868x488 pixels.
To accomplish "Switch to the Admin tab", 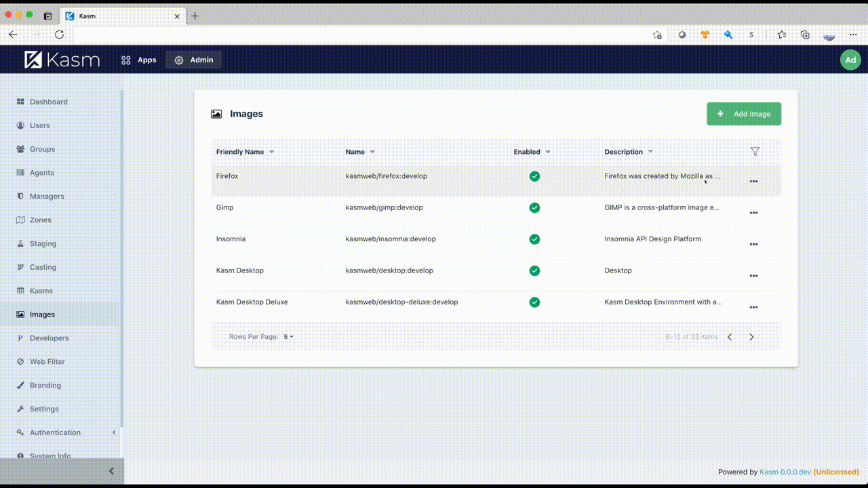I will tap(194, 60).
